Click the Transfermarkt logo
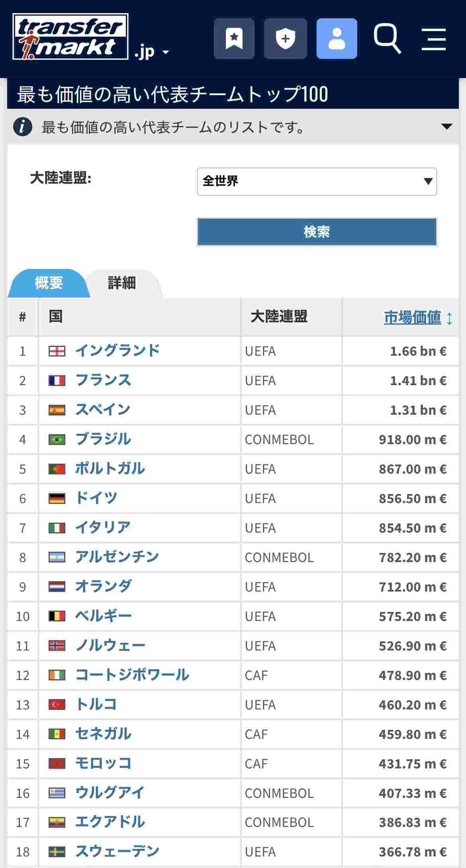Viewport: 466px width, 868px height. pos(70,37)
